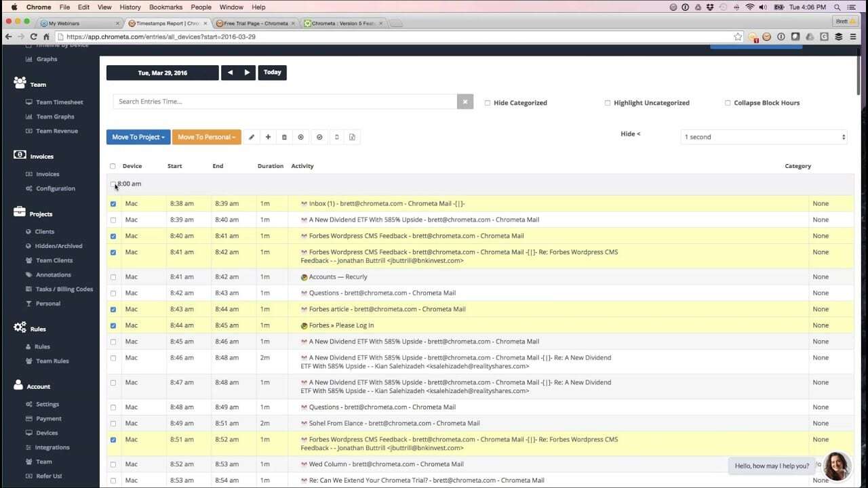Click the browser address bar URL
The image size is (868, 488).
161,37
